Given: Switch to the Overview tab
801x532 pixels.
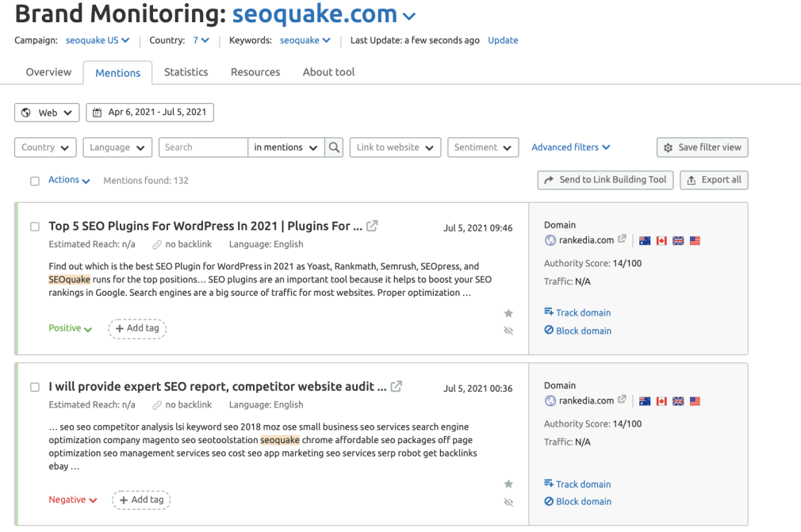Looking at the screenshot, I should (48, 72).
